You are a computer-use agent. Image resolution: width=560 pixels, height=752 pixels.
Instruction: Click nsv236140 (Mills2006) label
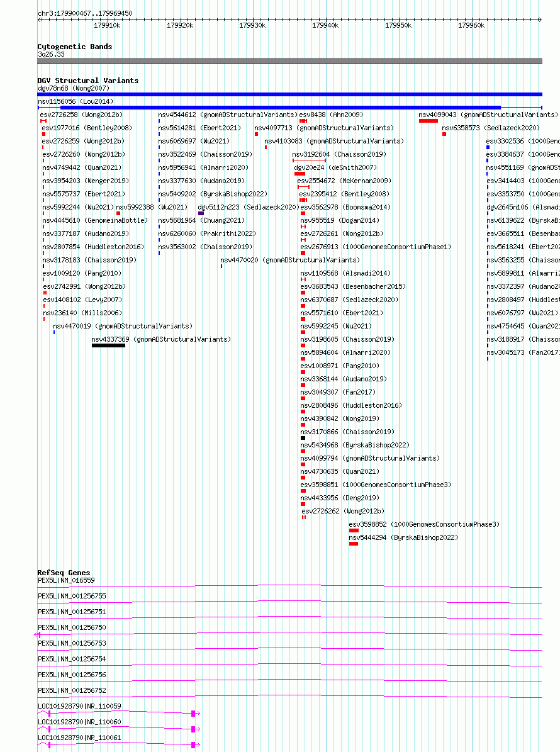[x=82, y=313]
